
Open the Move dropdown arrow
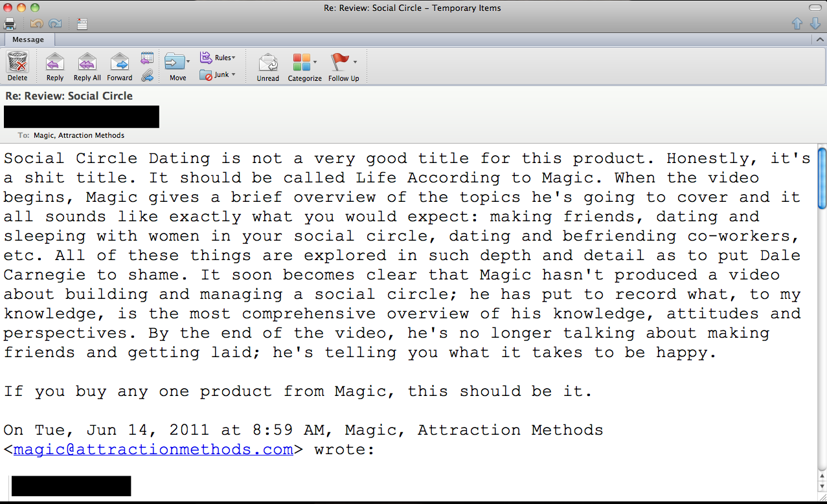tap(188, 62)
